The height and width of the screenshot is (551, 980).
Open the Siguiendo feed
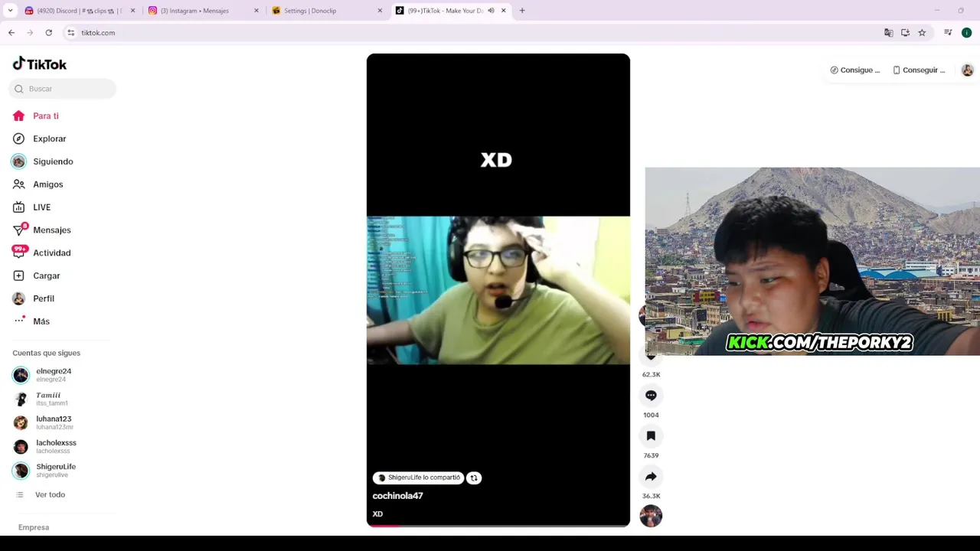[53, 161]
